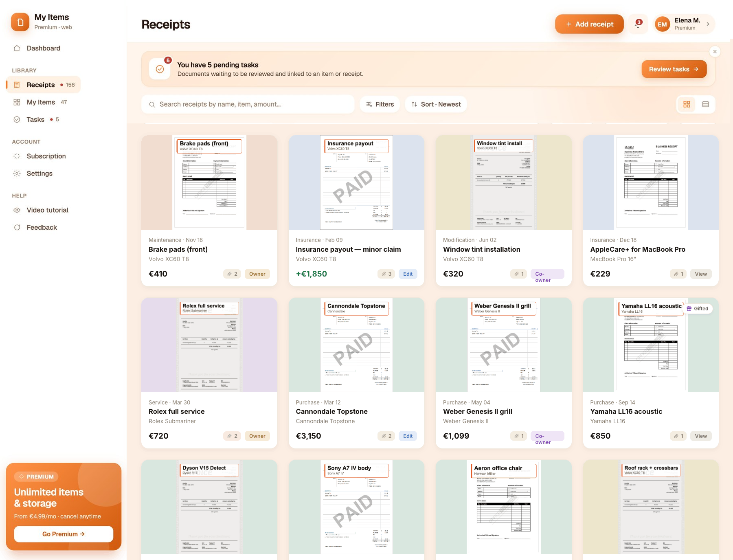Click the Receipts page heading
Screen dimensions: 733x560
coord(166,24)
